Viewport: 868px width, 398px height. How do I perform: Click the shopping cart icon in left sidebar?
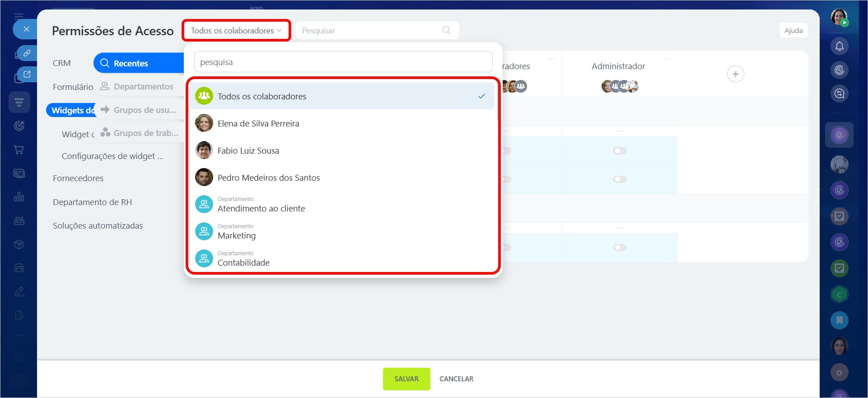(x=19, y=150)
